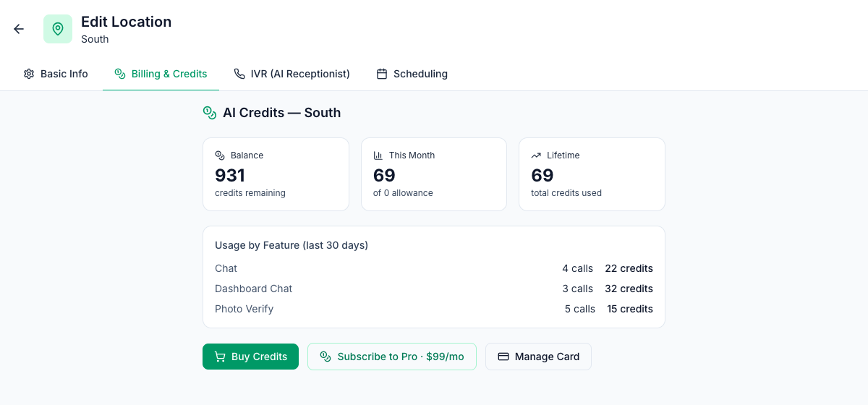Viewport: 868px width, 405px height.
Task: Click the Edit Location title
Action: pyautogui.click(x=127, y=22)
